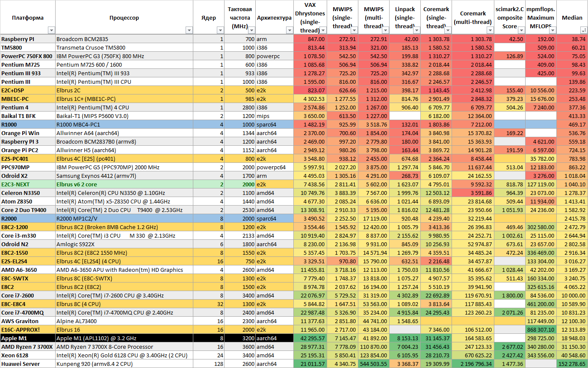The image size is (588, 368).
Task: Select the Amlogic S922X processor cell
Action: (x=124, y=244)
